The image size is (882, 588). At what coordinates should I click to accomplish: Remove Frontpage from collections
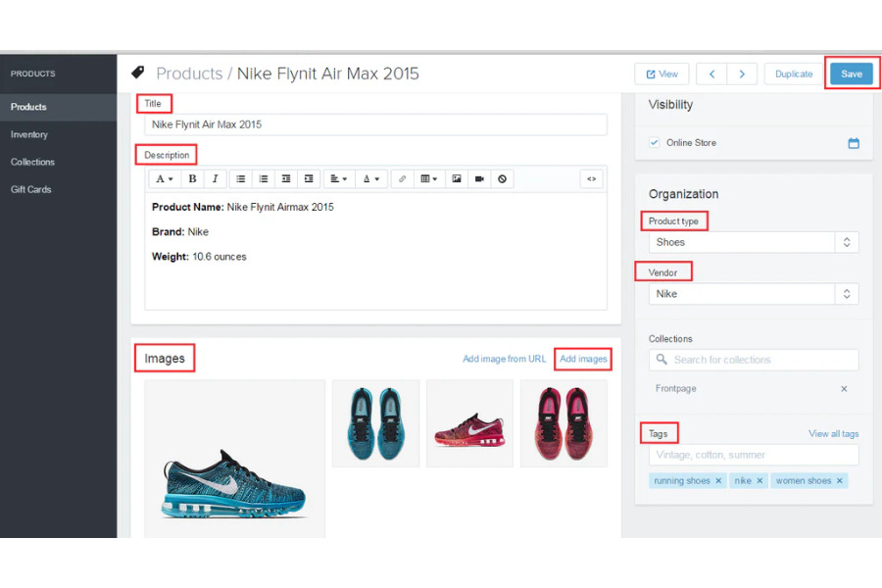(x=844, y=389)
